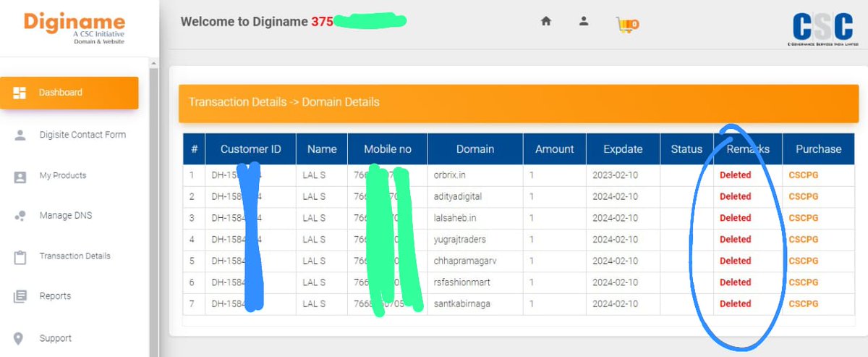
Task: Click CSCPG link for orbrix.in
Action: (804, 175)
